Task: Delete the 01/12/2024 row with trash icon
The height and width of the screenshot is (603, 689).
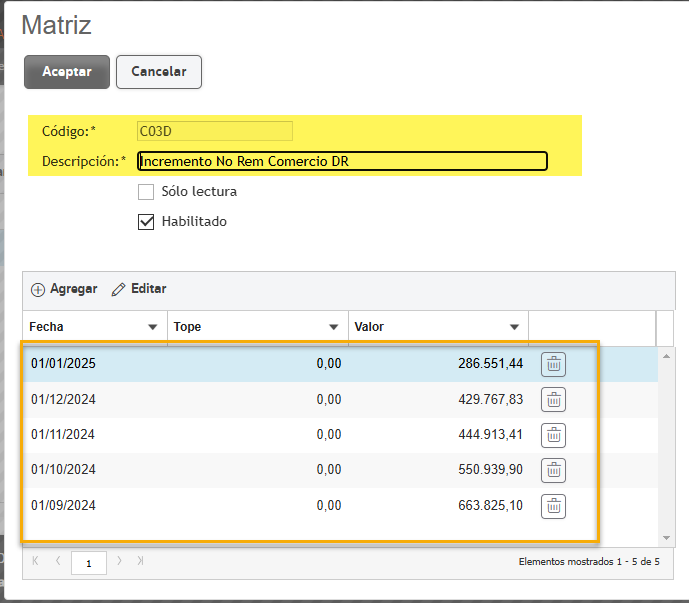Action: (x=553, y=400)
